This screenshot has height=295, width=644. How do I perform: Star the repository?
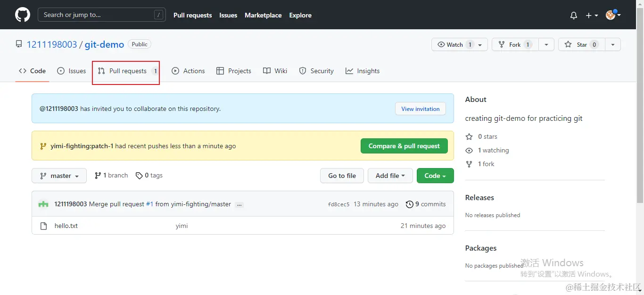click(x=582, y=44)
